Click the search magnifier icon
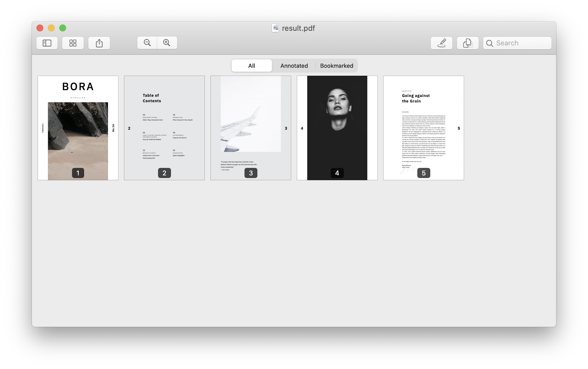The width and height of the screenshot is (588, 369). [489, 43]
